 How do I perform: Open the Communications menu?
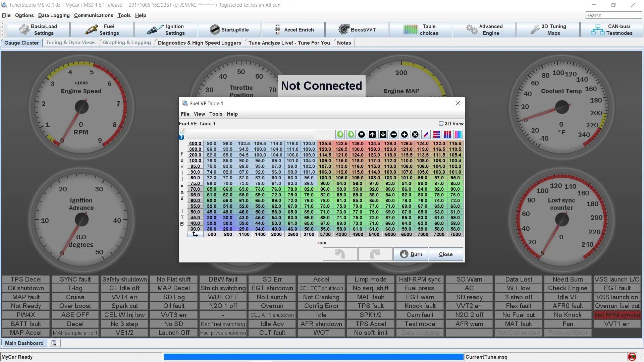tap(94, 15)
